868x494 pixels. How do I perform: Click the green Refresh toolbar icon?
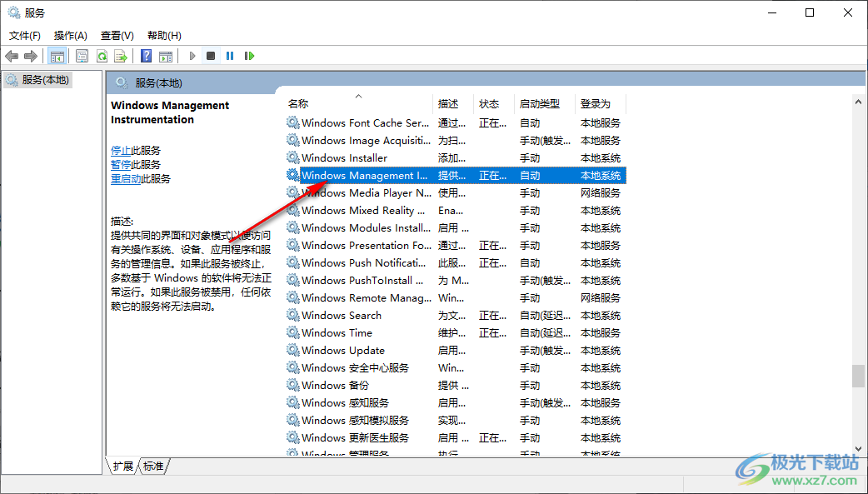point(102,56)
